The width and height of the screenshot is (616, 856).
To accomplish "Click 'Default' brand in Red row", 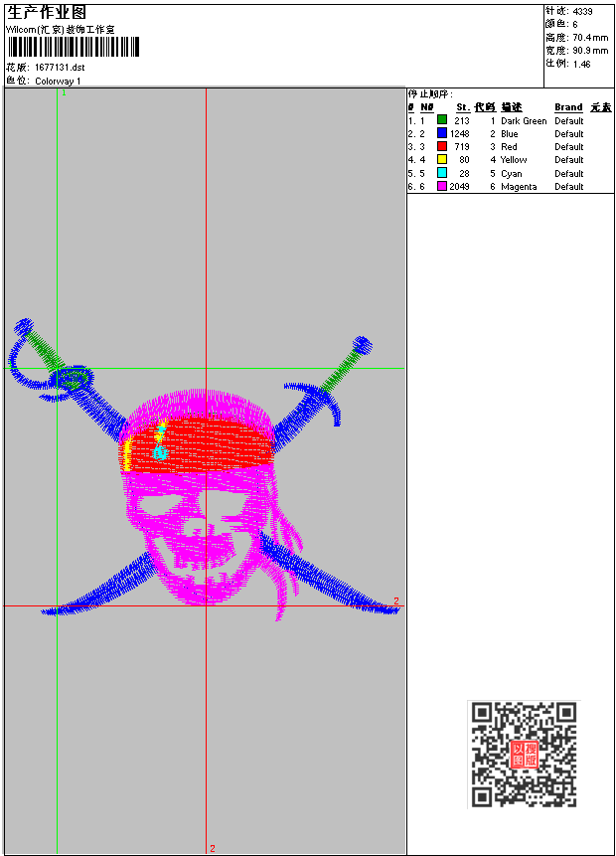I will (569, 147).
